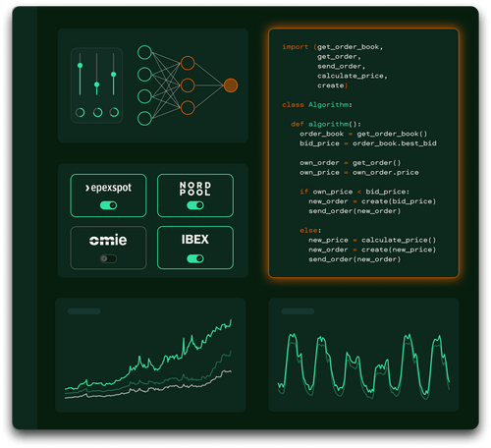Image resolution: width=491 pixels, height=448 pixels.
Task: Click the epexspot logo
Action: [108, 188]
